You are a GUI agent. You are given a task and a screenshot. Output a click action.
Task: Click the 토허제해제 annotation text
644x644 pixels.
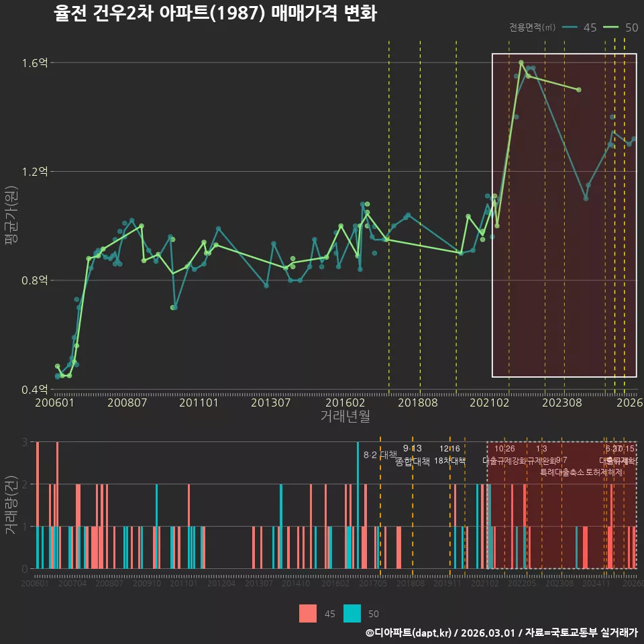(604, 472)
